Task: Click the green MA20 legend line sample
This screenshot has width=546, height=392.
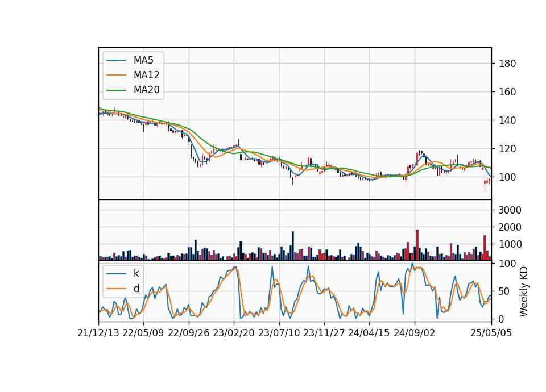Action: click(116, 90)
